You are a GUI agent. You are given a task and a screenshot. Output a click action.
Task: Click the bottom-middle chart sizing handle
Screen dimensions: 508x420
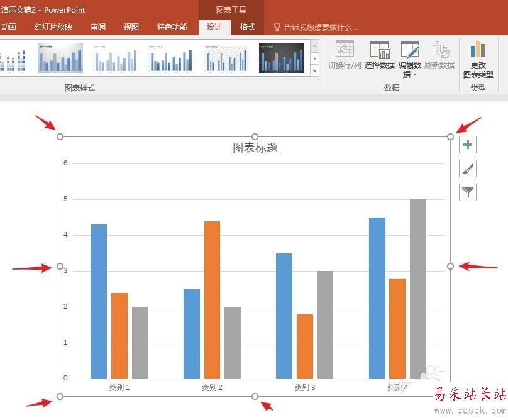[x=255, y=396]
